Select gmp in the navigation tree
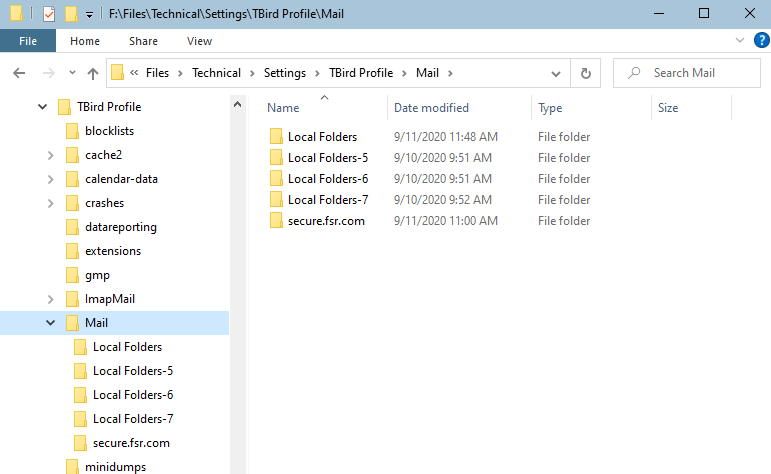This screenshot has width=771, height=474. click(x=97, y=275)
